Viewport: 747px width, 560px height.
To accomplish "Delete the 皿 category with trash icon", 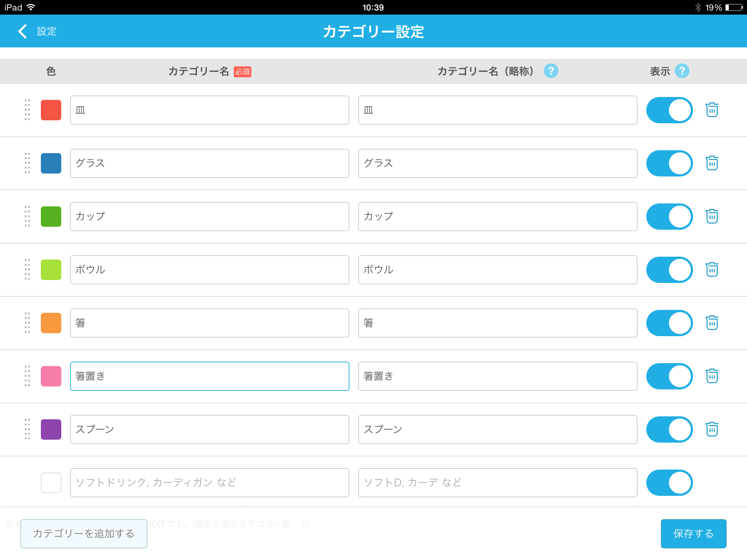I will (712, 110).
